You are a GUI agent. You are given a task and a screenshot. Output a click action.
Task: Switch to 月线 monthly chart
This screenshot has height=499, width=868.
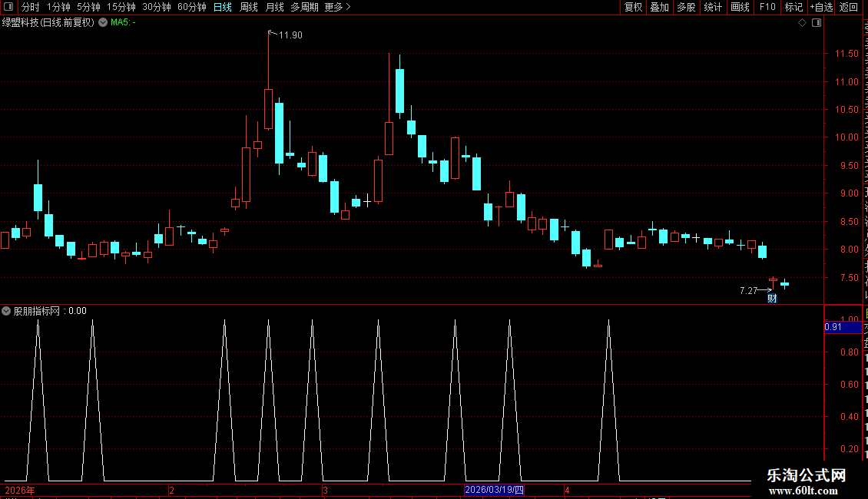click(274, 7)
